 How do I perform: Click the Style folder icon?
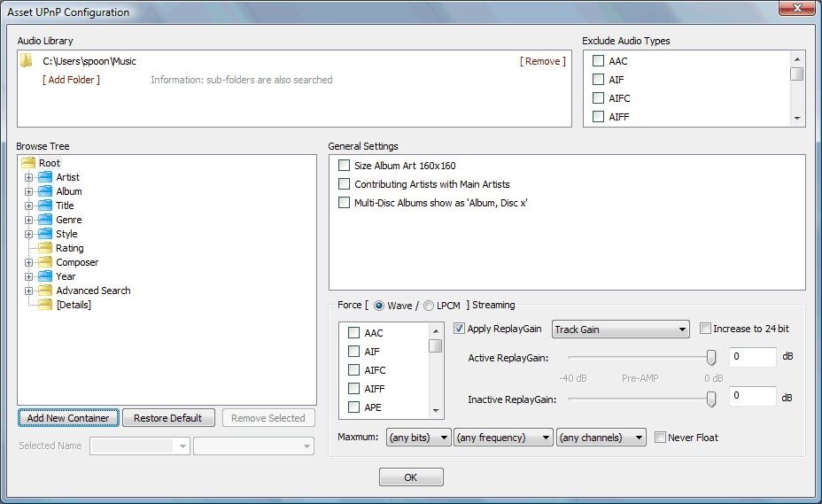(45, 233)
